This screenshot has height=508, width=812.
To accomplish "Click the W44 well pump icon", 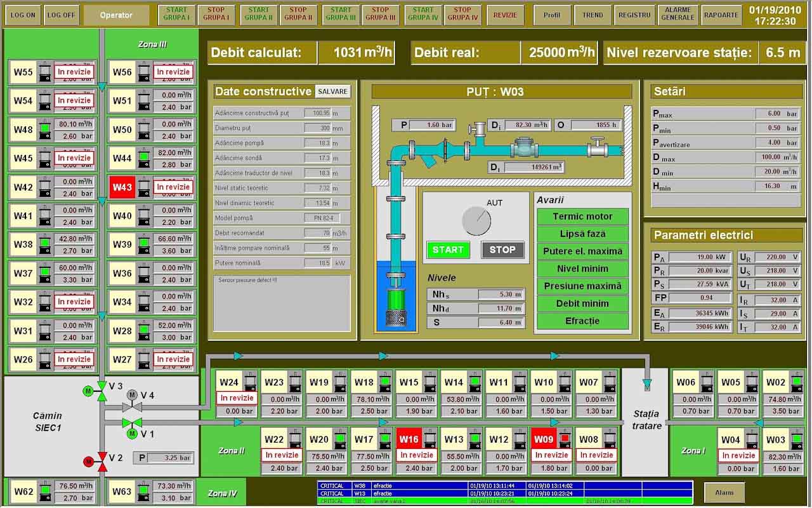I will tap(144, 158).
